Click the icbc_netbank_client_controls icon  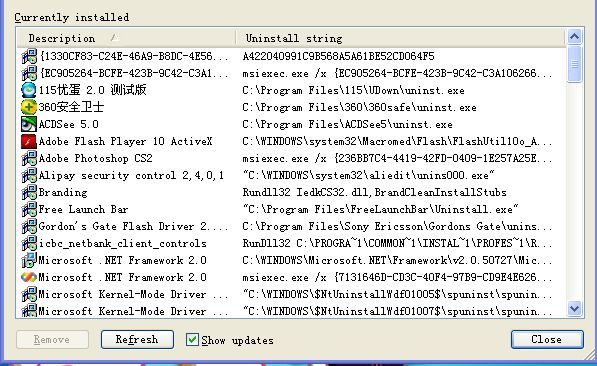coord(29,243)
